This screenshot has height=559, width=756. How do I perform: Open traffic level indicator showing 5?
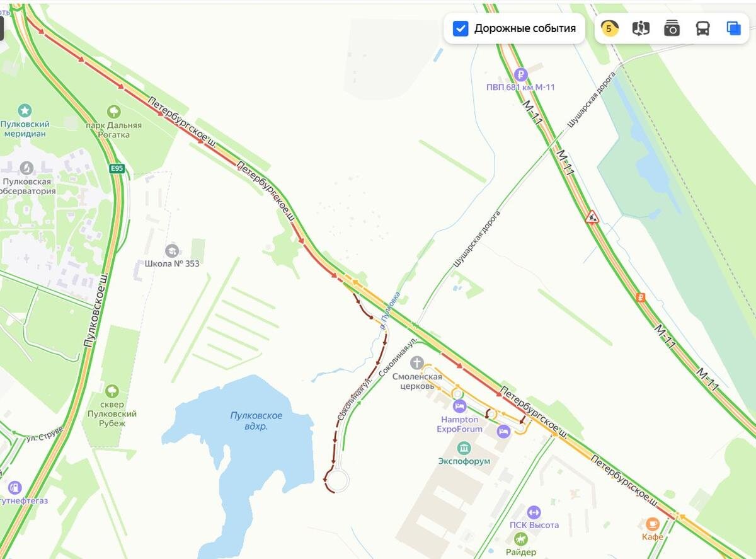(609, 28)
